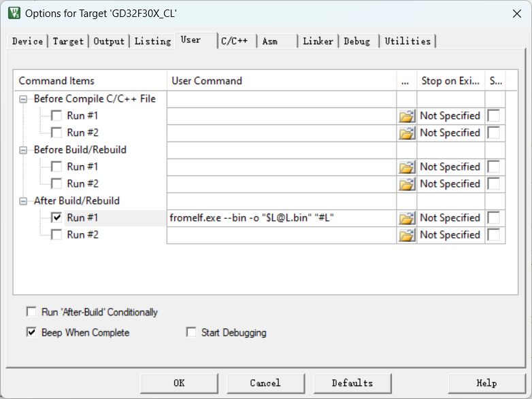Switch to the Linker tab
This screenshot has height=399, width=532.
pyautogui.click(x=318, y=41)
